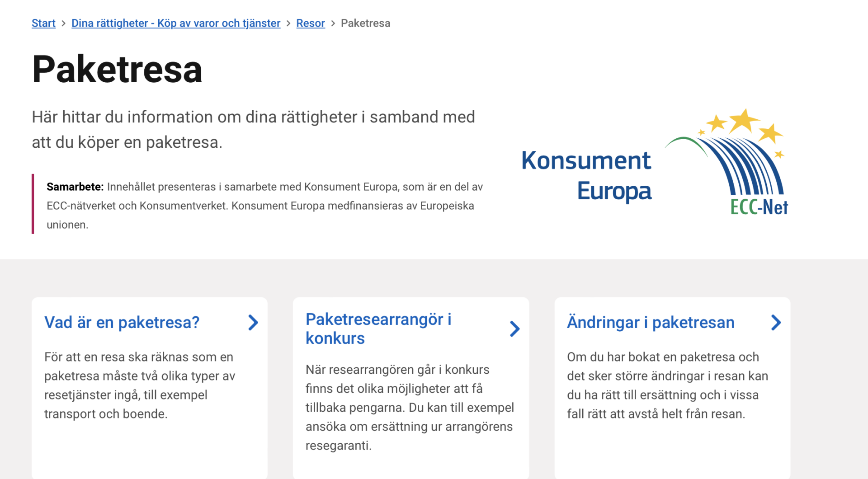Select the current Paketresa breadcrumb item

click(365, 23)
